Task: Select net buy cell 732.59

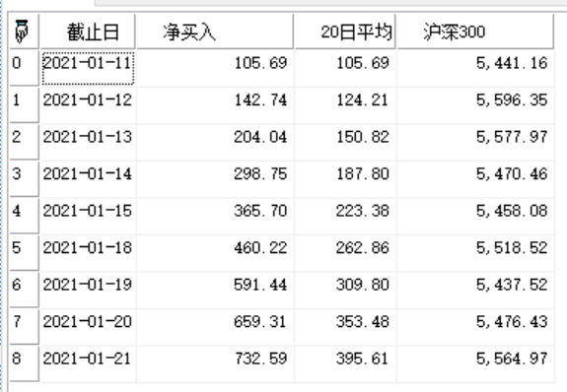Action: [x=215, y=363]
